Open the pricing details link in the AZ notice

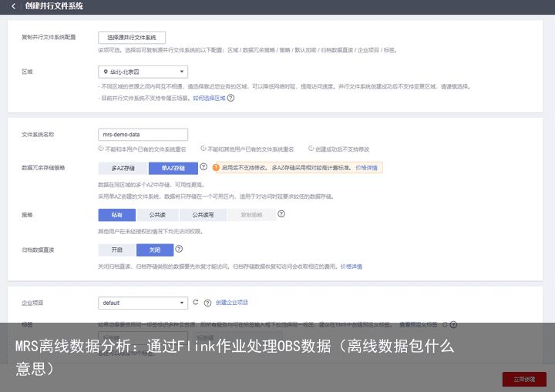[x=366, y=168]
